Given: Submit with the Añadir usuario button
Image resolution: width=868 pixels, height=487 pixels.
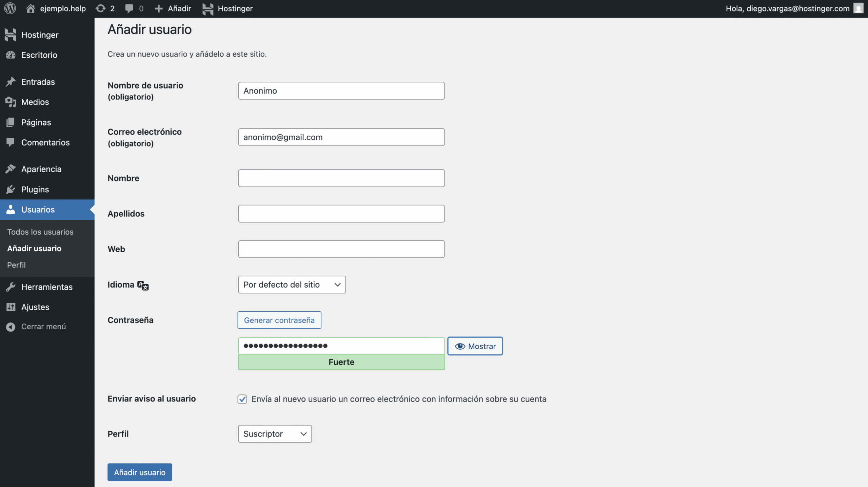Looking at the screenshot, I should [x=140, y=472].
